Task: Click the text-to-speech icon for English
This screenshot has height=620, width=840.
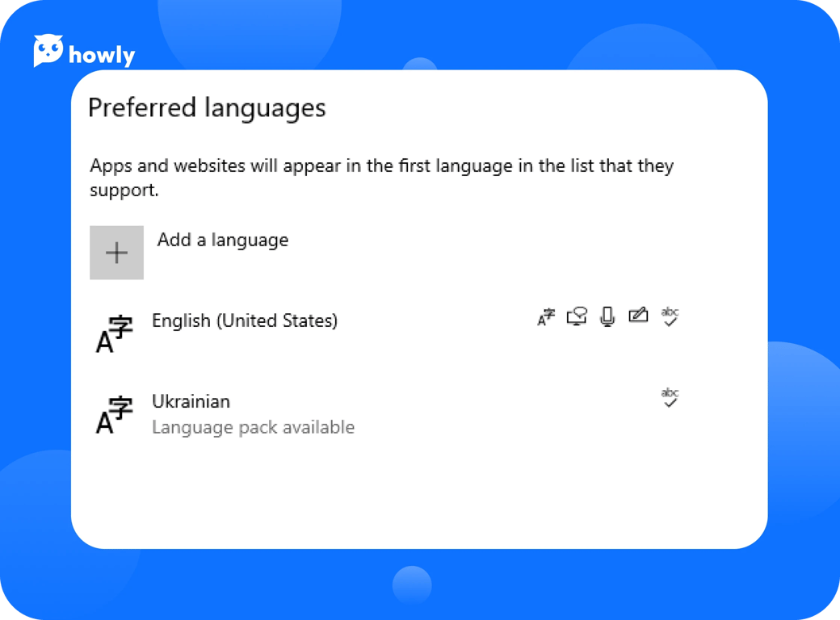Action: (577, 316)
